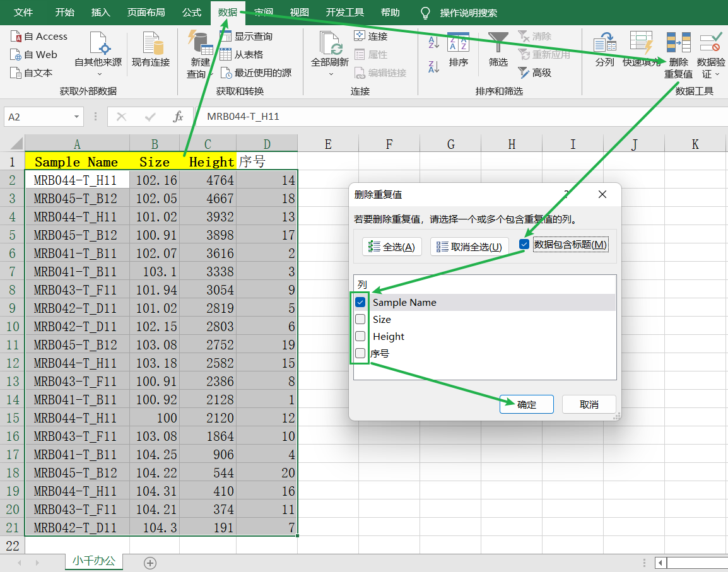Expand the 数据验证 dropdown arrow

tap(717, 74)
